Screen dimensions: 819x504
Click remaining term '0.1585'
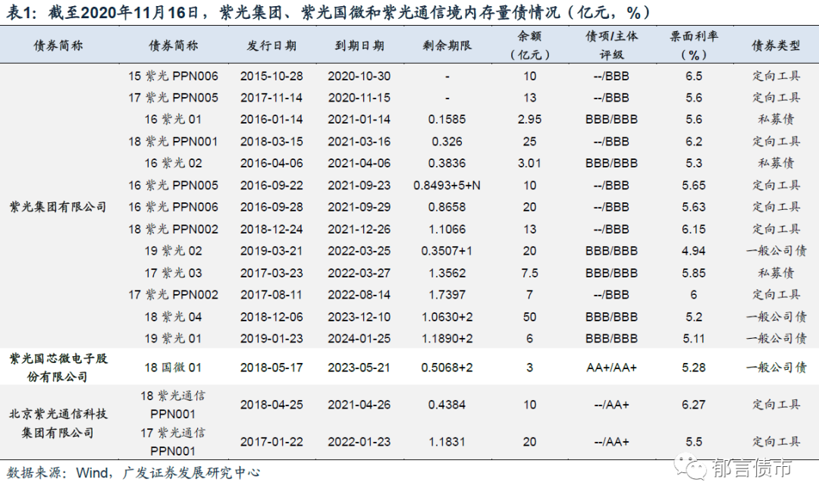[x=447, y=120]
